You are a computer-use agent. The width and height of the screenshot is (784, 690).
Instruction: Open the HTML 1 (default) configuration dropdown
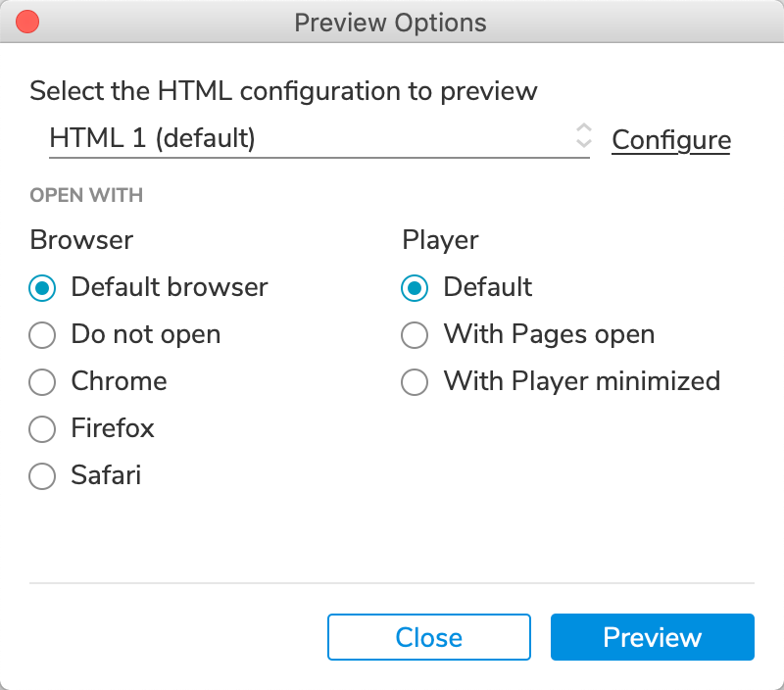pyautogui.click(x=304, y=139)
